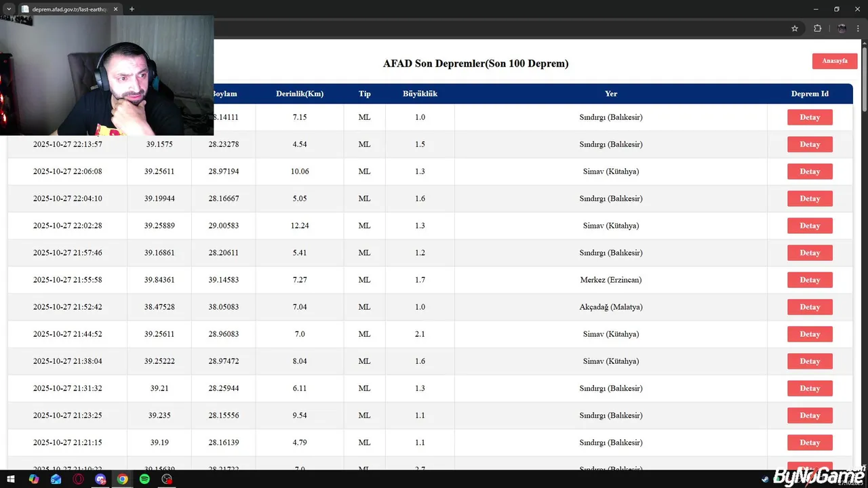This screenshot has width=868, height=488.
Task: Select the timestamp 2025-10-27 21:52:42
Action: point(68,307)
